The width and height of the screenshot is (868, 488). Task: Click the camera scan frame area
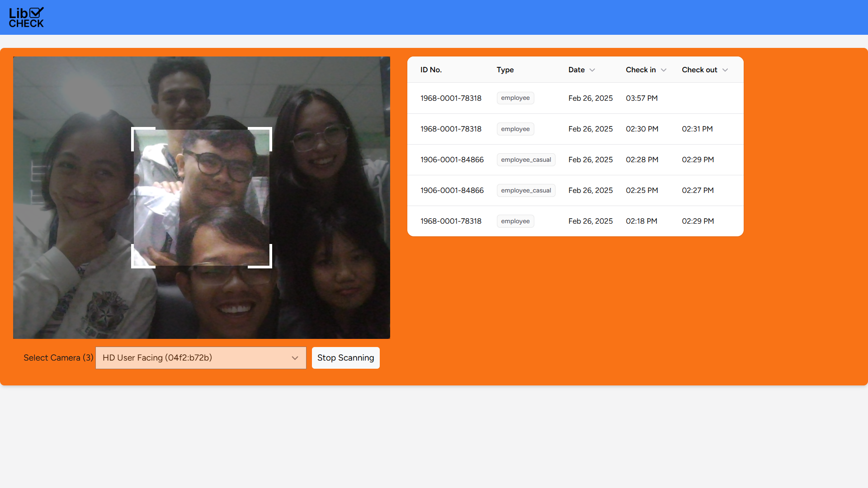coord(202,197)
